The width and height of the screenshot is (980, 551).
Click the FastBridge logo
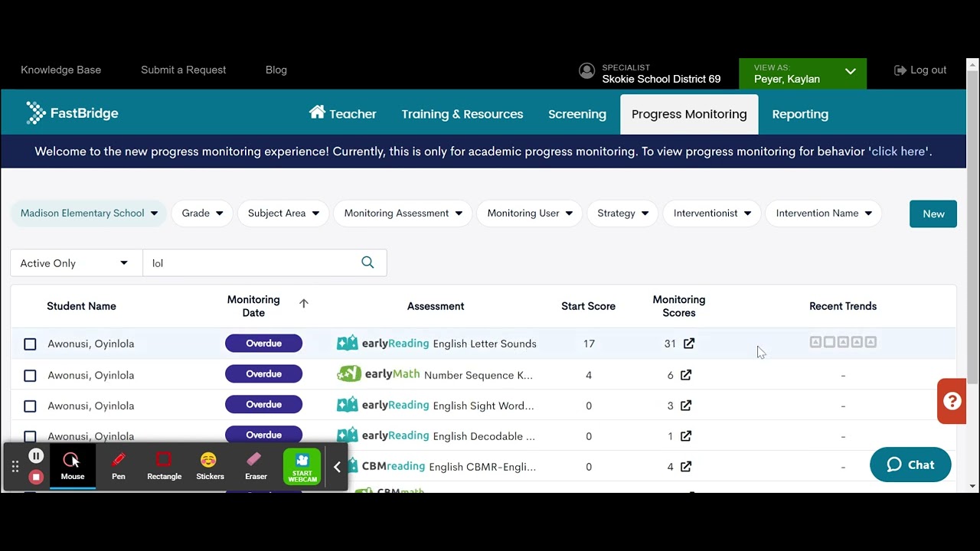click(72, 113)
